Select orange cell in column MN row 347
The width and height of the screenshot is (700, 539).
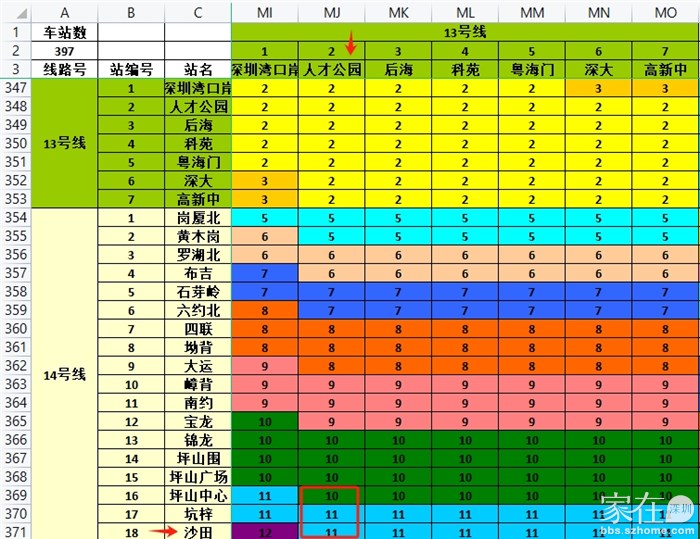point(599,88)
